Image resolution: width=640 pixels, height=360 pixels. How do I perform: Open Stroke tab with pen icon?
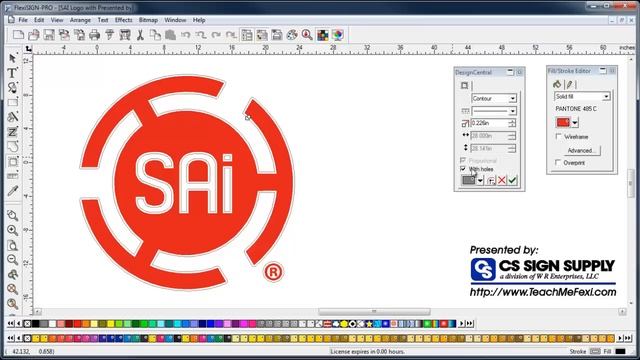click(x=570, y=84)
